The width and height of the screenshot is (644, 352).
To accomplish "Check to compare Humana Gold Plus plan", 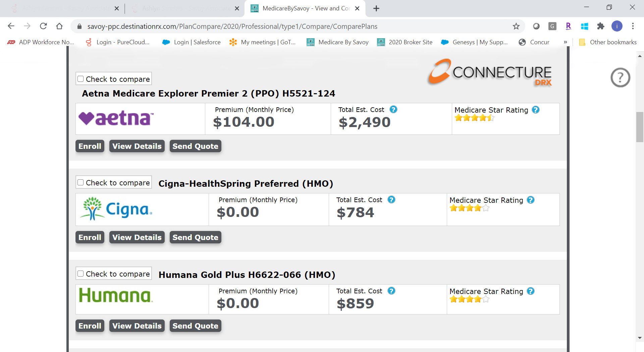I will [80, 274].
